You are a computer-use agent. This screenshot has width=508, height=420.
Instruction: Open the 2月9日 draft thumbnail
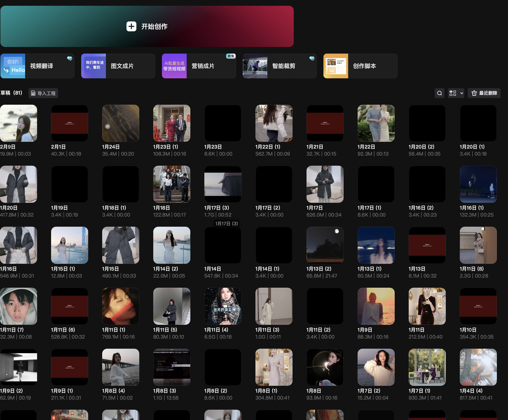point(19,123)
